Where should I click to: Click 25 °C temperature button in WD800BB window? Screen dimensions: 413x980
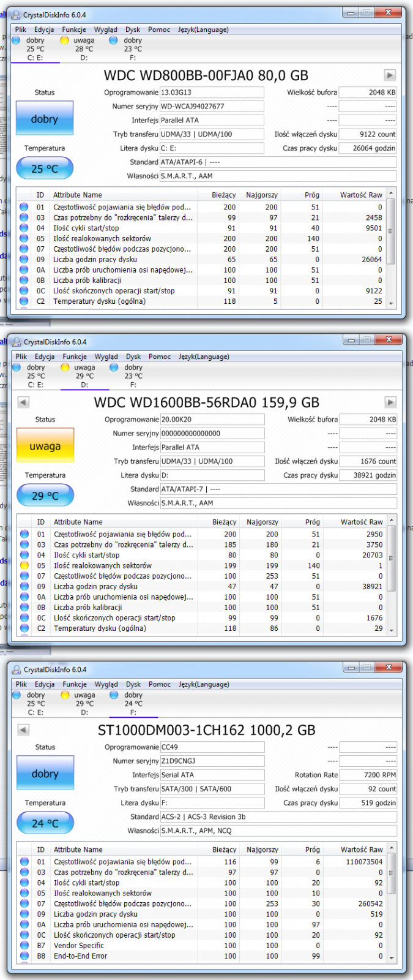(x=45, y=168)
